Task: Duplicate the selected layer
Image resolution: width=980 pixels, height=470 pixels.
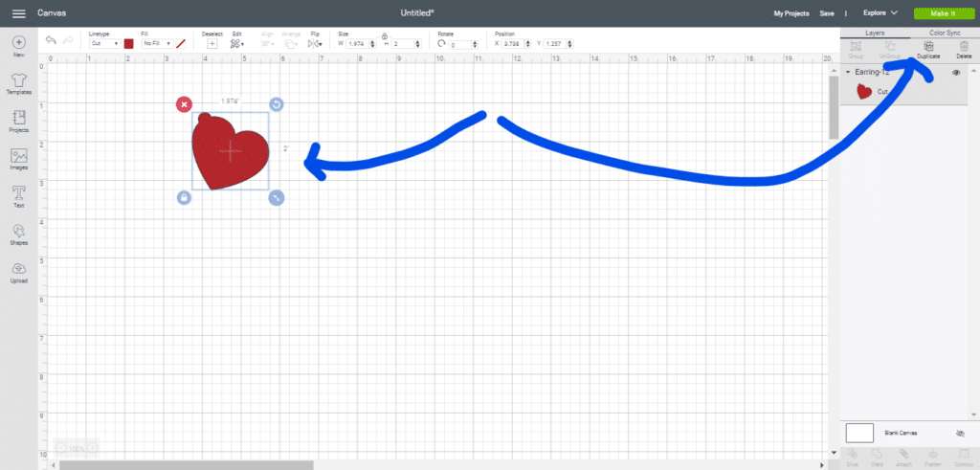Action: pos(927,49)
